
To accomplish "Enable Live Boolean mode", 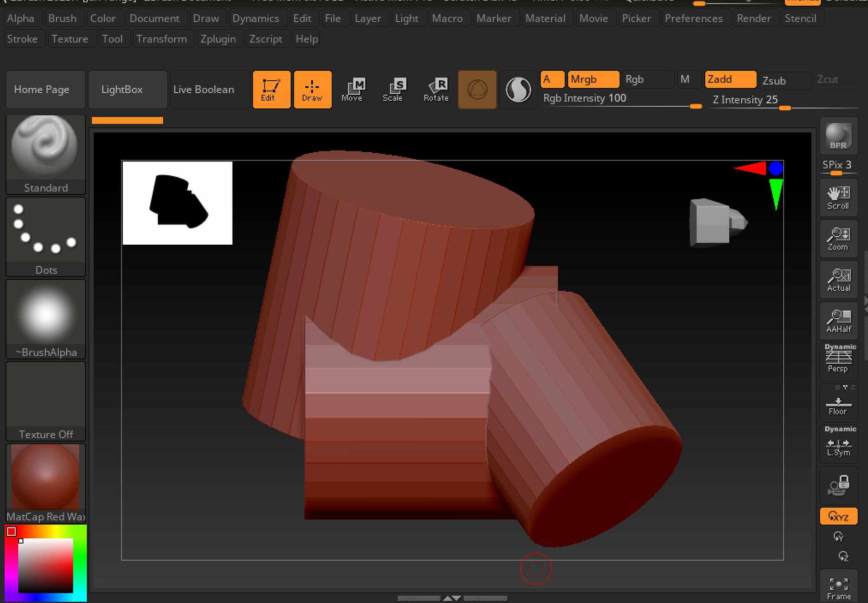I will [x=203, y=89].
